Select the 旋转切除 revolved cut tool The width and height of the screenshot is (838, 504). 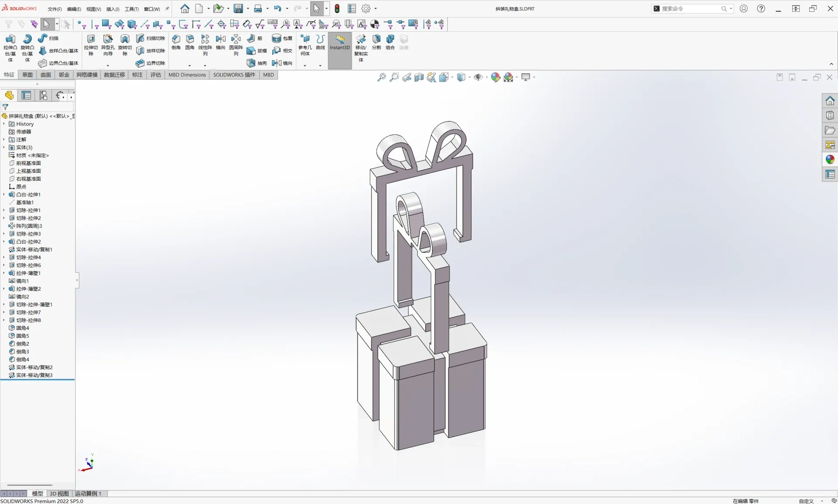coord(125,45)
